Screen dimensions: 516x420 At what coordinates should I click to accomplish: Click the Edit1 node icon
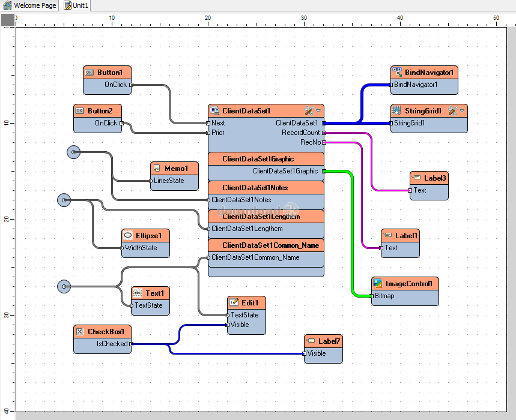pos(234,302)
